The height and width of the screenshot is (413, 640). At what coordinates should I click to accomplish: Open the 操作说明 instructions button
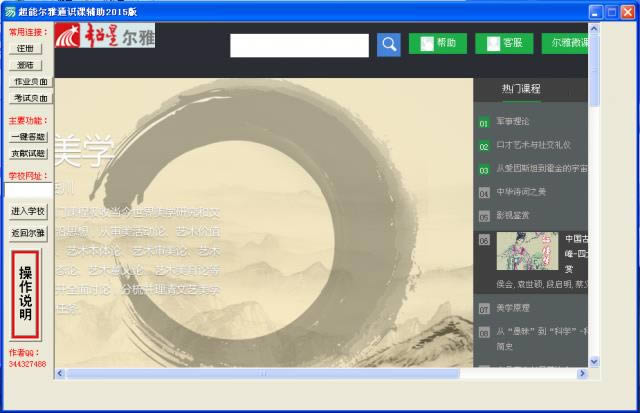25,294
